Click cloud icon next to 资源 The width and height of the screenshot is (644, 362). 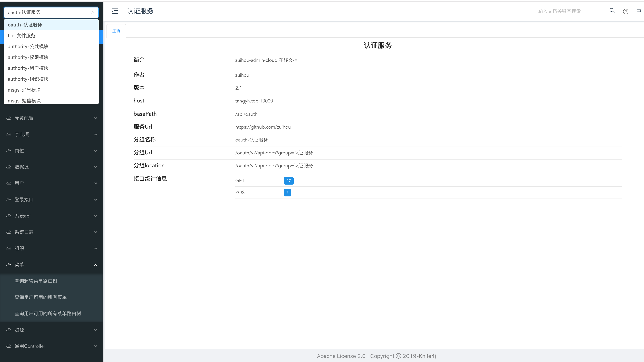pos(9,330)
